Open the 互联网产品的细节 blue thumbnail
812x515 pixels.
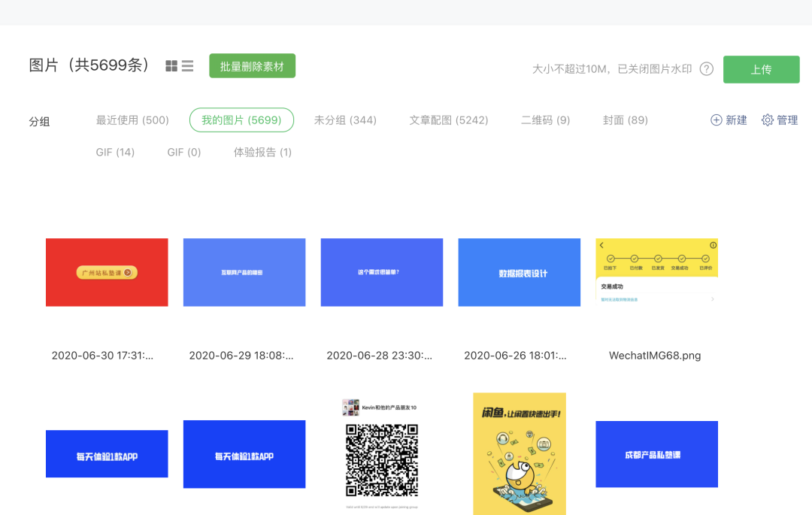[x=244, y=272]
